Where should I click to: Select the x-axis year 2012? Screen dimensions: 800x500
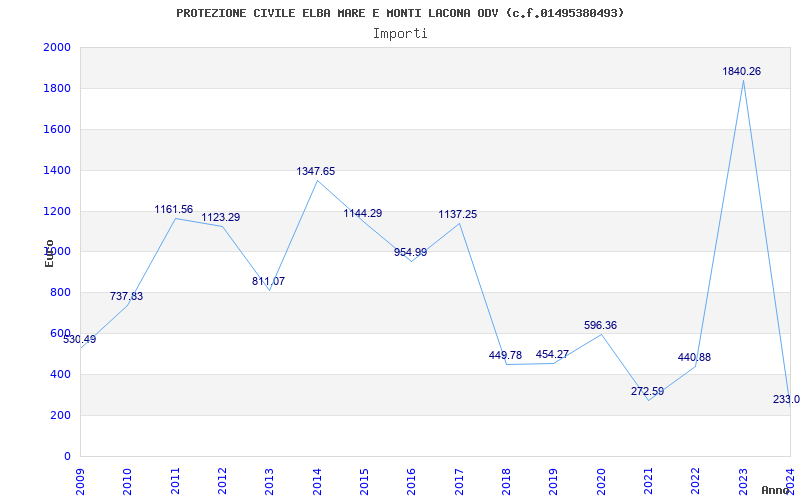click(x=222, y=482)
